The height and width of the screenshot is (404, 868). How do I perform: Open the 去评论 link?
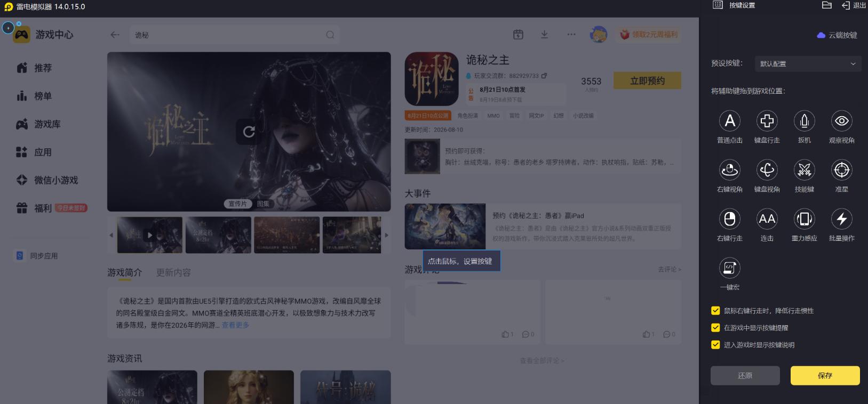click(x=670, y=270)
